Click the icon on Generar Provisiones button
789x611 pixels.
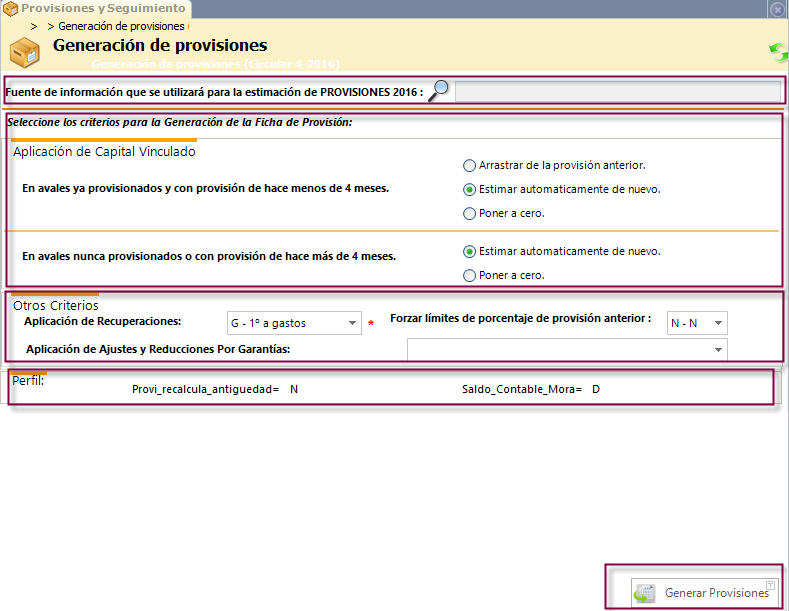(645, 593)
